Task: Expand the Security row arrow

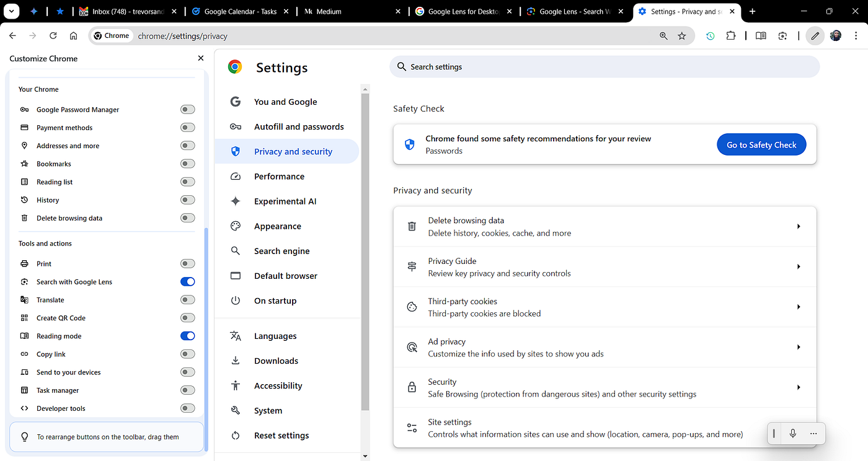Action: coord(799,388)
